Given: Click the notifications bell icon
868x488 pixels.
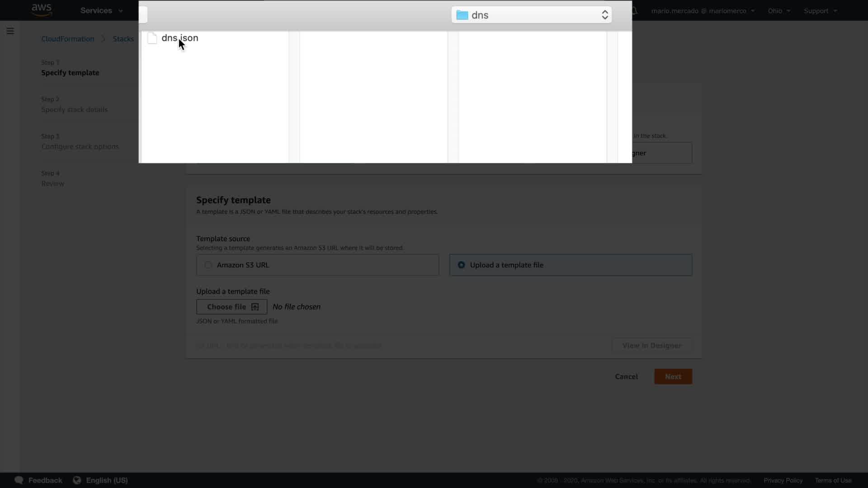Looking at the screenshot, I should click(x=635, y=11).
